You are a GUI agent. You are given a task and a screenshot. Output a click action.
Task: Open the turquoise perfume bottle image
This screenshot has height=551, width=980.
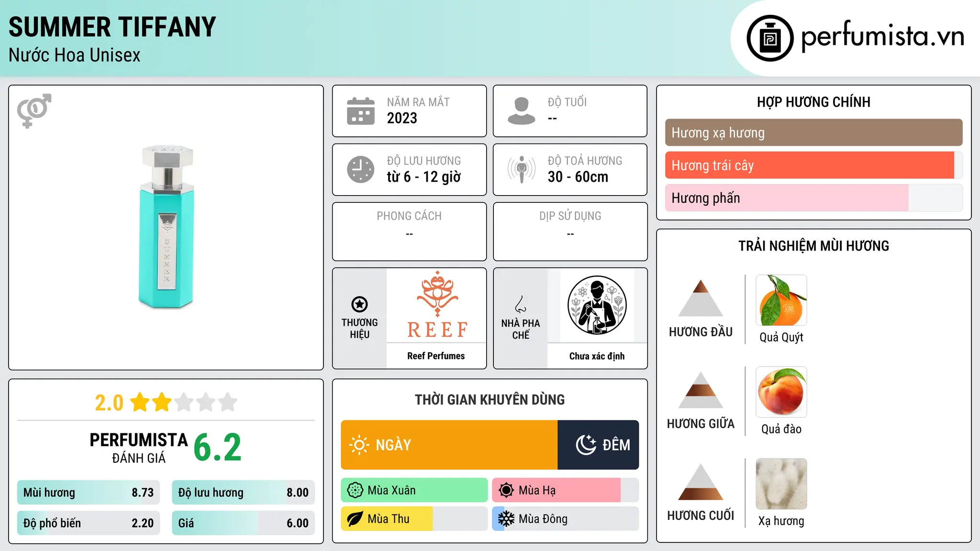(166, 227)
